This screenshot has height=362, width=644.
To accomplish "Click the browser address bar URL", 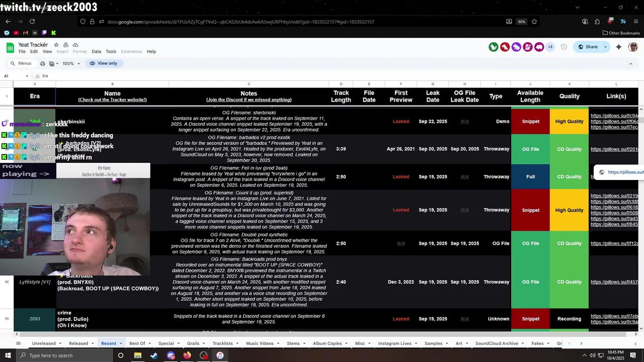I will [x=240, y=22].
